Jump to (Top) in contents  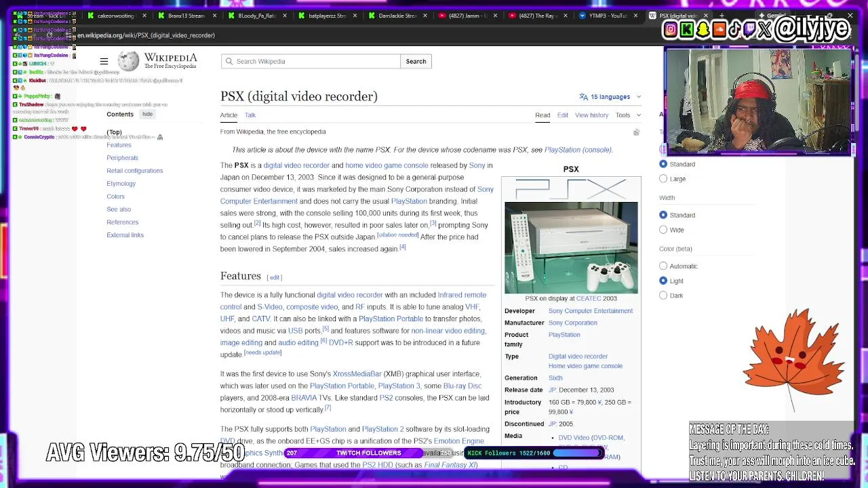point(114,133)
